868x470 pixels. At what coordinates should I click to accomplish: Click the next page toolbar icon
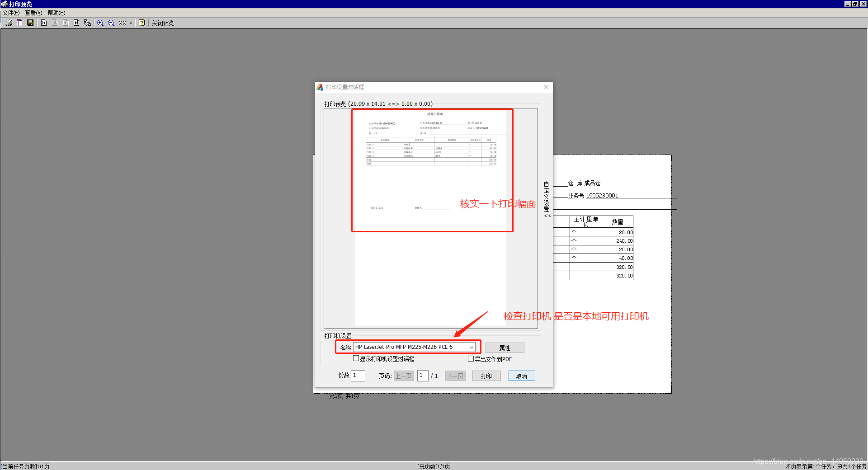(66, 23)
